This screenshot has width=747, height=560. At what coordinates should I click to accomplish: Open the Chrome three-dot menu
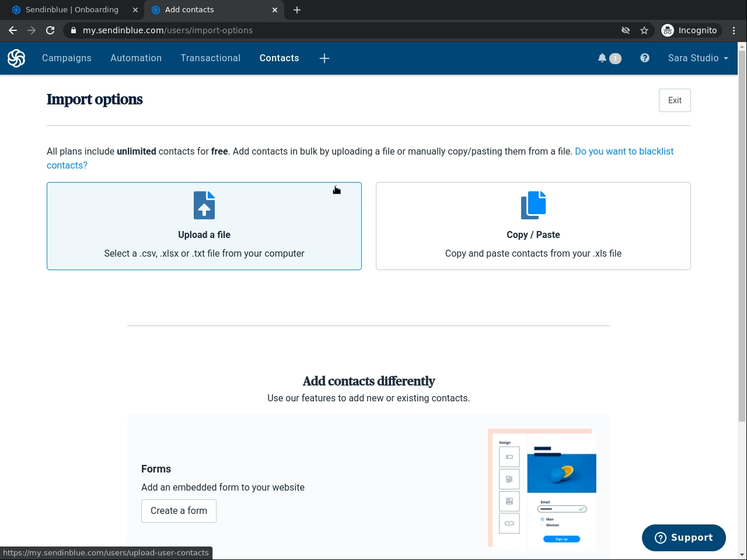coord(734,30)
